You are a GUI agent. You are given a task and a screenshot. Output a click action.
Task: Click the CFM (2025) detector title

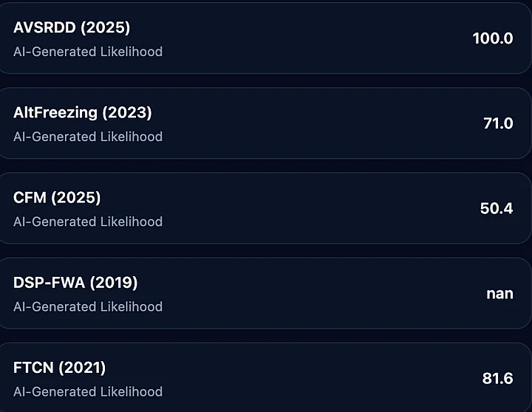[x=57, y=198]
